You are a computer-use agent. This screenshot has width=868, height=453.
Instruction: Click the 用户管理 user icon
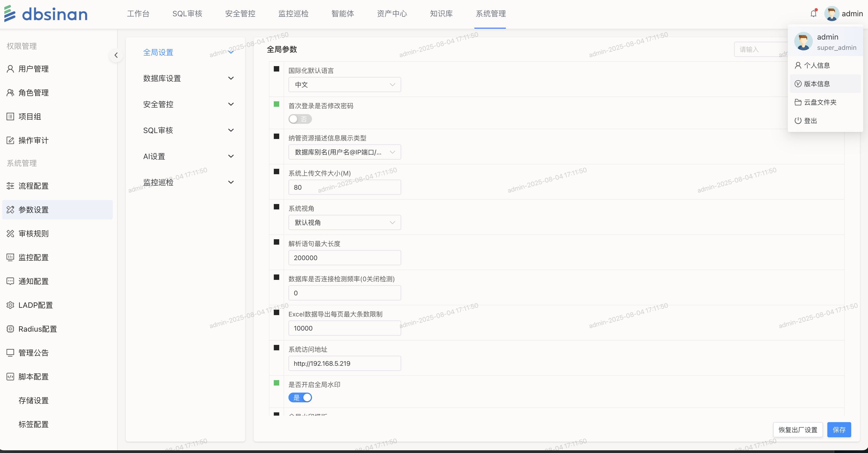click(11, 69)
